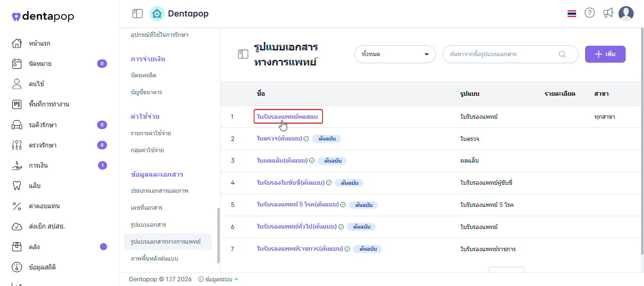This screenshot has height=286, width=644.
Task: Click the purple เพิ่ม add button
Action: click(x=605, y=54)
